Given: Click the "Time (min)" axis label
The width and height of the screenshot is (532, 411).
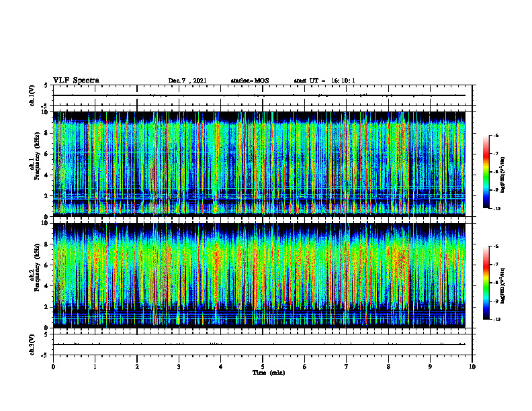Looking at the screenshot, I should (x=269, y=373).
